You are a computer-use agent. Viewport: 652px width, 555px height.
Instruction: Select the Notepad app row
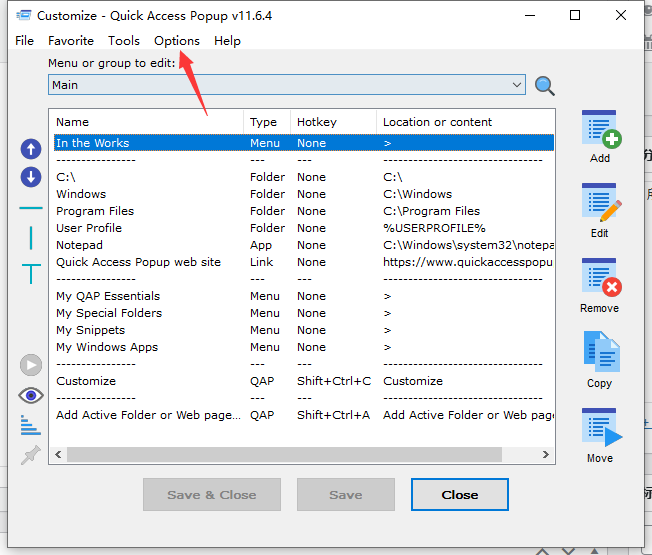pos(304,245)
